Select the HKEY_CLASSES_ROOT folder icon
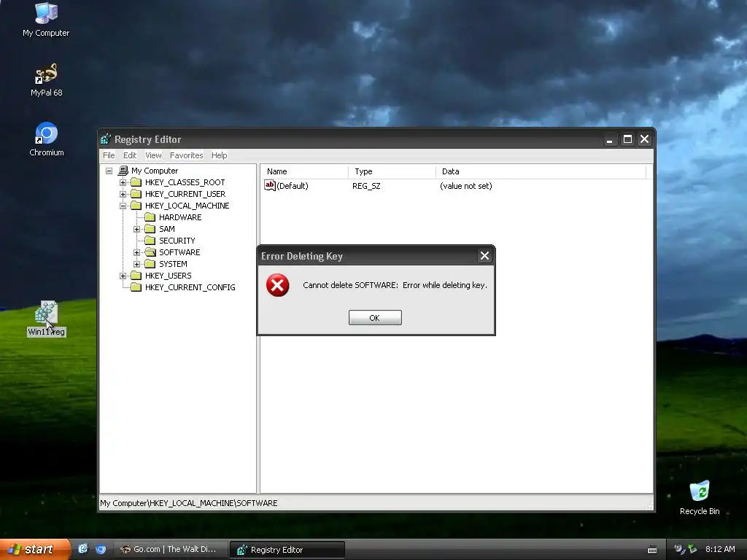The height and width of the screenshot is (560, 747). pos(136,182)
